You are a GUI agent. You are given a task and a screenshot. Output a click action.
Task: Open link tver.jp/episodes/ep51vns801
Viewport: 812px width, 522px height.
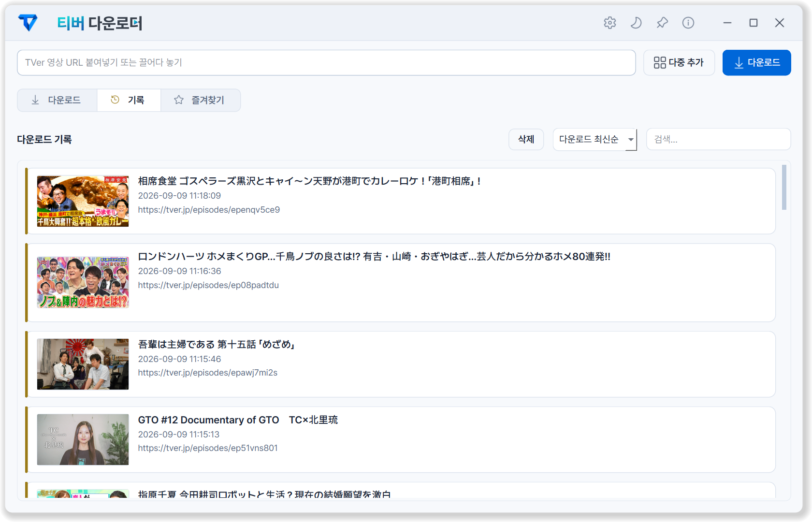[208, 448]
